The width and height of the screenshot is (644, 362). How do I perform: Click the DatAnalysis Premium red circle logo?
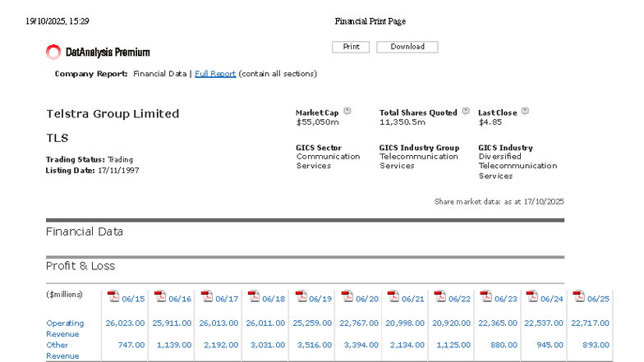(x=53, y=53)
